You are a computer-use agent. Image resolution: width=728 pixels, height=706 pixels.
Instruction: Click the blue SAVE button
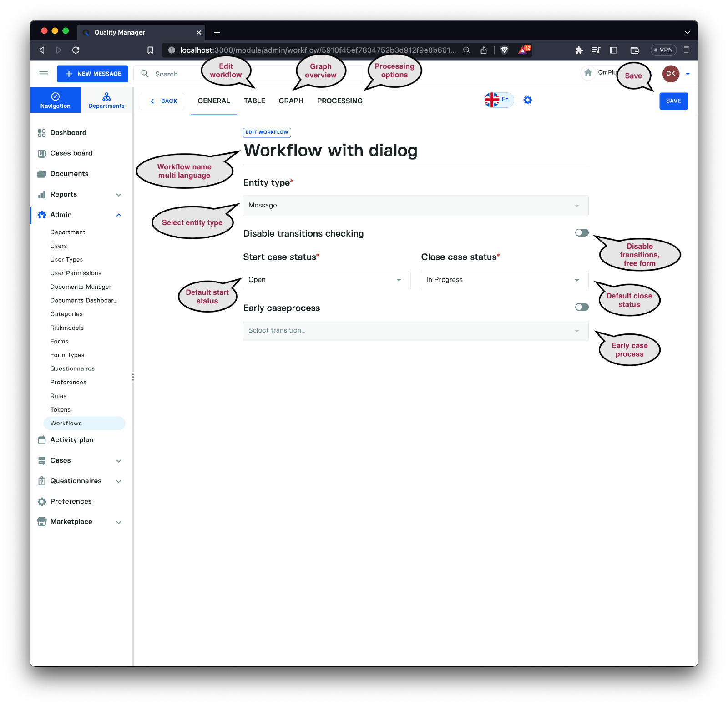click(x=673, y=101)
